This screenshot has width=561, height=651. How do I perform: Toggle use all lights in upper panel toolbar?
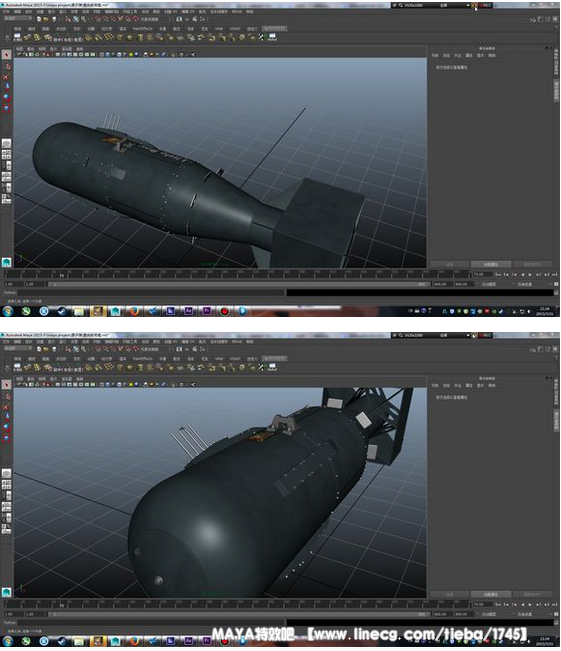(x=131, y=54)
